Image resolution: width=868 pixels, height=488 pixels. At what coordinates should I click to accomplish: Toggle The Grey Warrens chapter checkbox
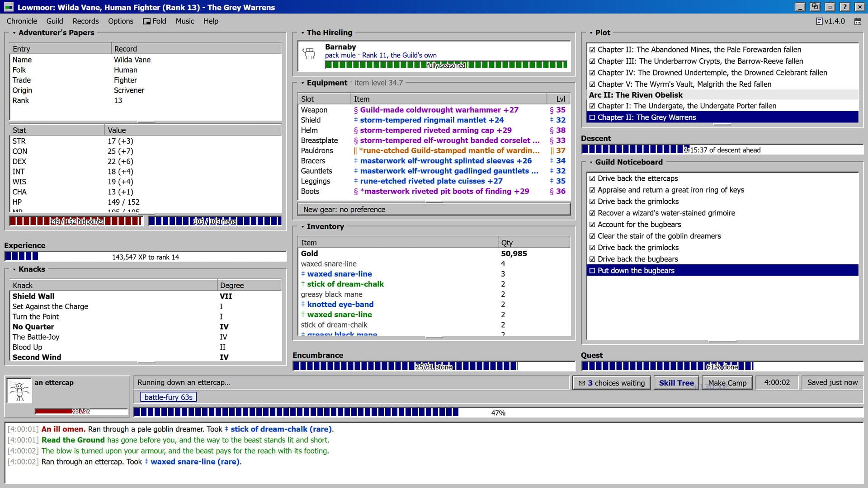pyautogui.click(x=592, y=117)
